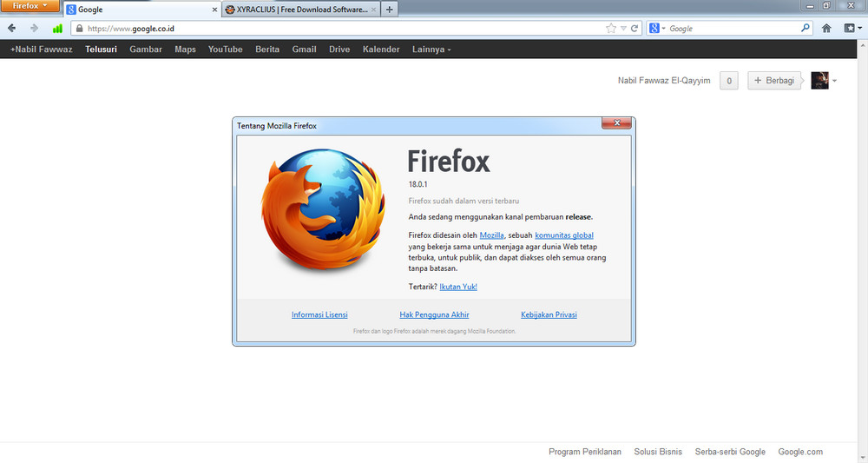Open the URL history dropdown arrow
Image resolution: width=868 pixels, height=463 pixels.
[x=623, y=29]
